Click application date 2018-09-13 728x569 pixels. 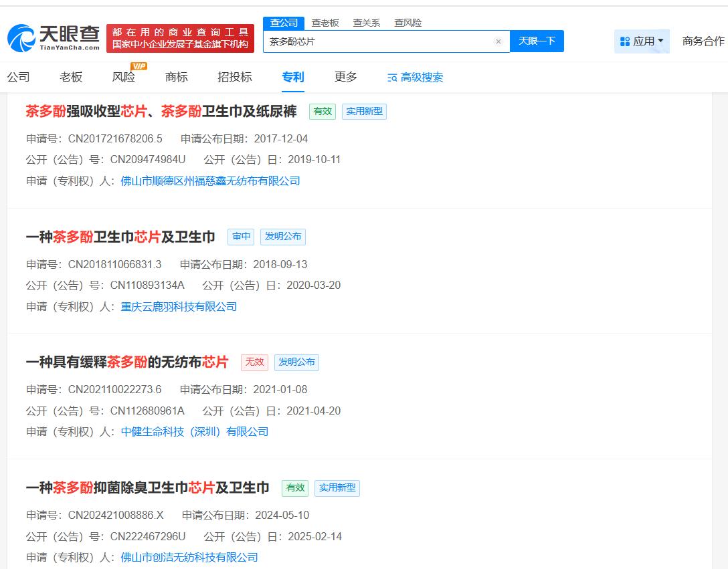click(280, 265)
